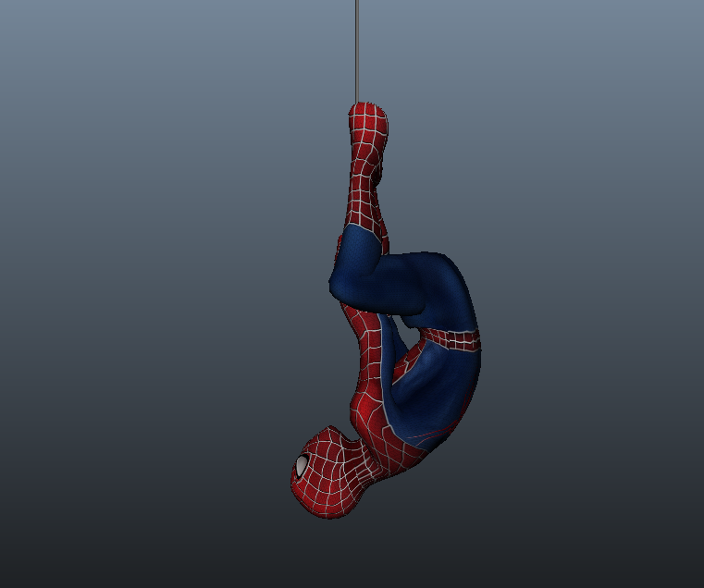Select the web line above Spider-Man's foot
This screenshot has width=704, height=588.
[x=357, y=52]
